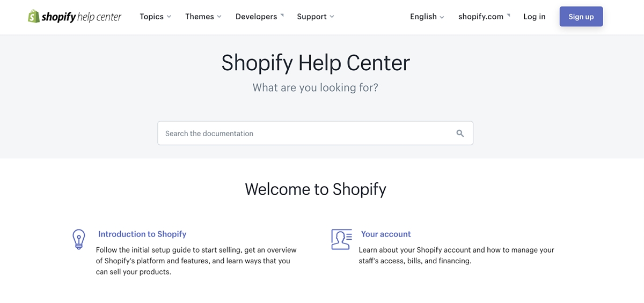Click the Log in link

535,17
